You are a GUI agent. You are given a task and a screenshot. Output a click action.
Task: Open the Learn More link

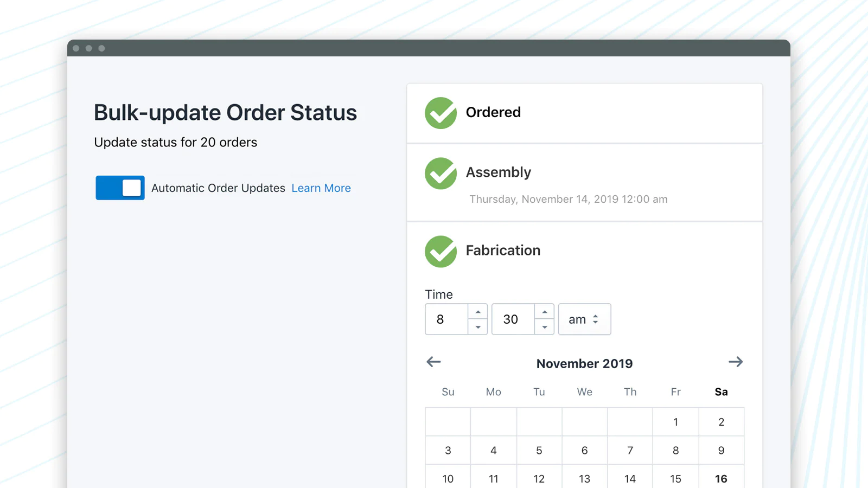tap(321, 188)
